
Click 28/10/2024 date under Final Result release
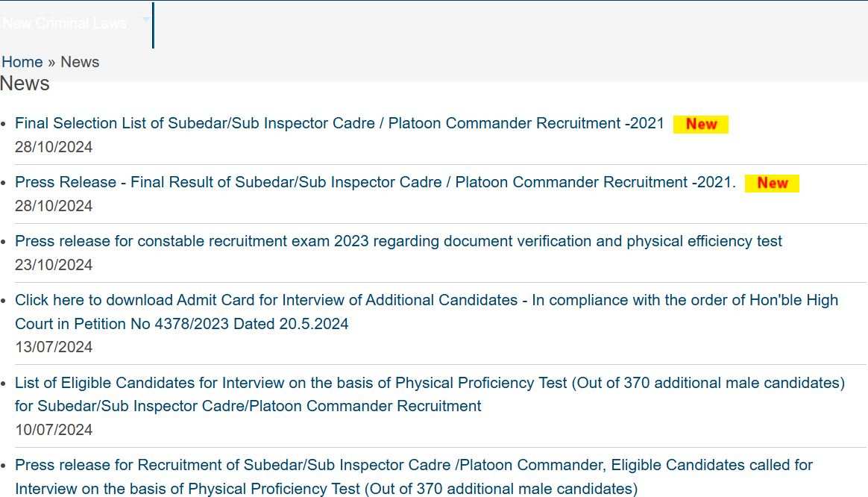(54, 206)
